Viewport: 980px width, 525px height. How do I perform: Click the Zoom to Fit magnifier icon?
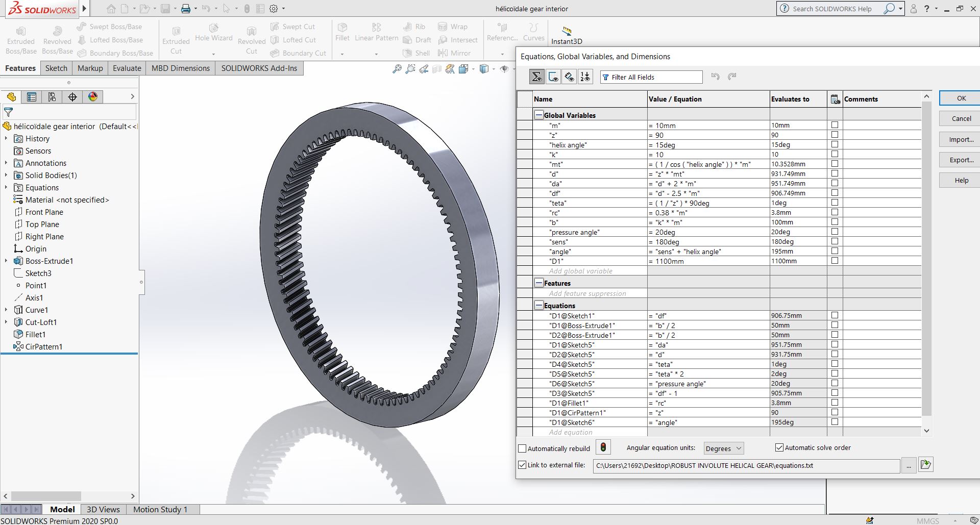click(397, 69)
